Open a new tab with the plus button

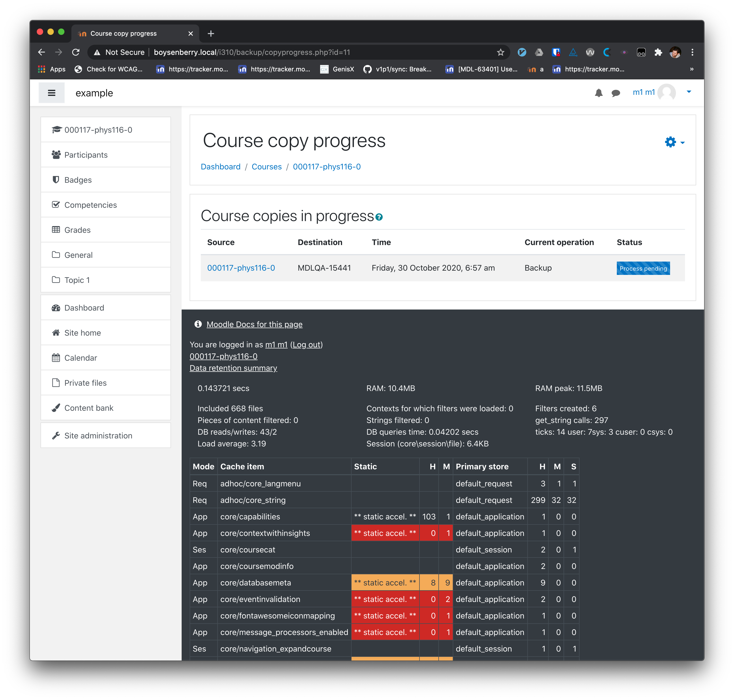[x=211, y=34]
